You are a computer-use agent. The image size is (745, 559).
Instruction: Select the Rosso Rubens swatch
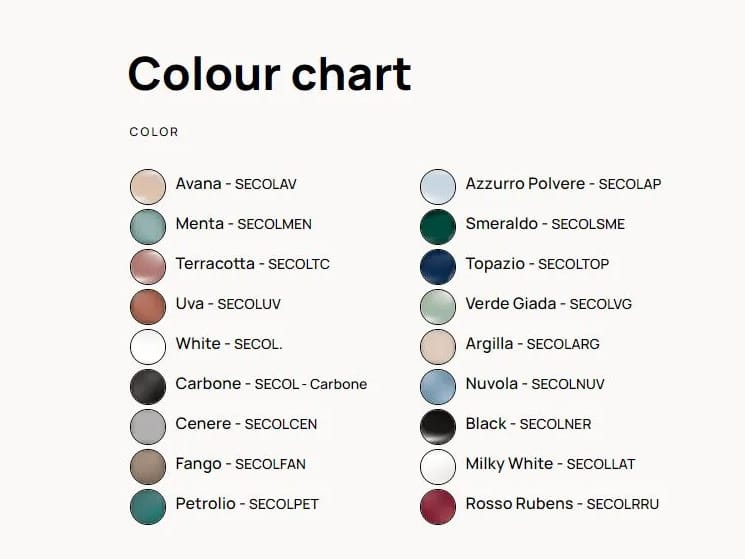[x=438, y=507]
